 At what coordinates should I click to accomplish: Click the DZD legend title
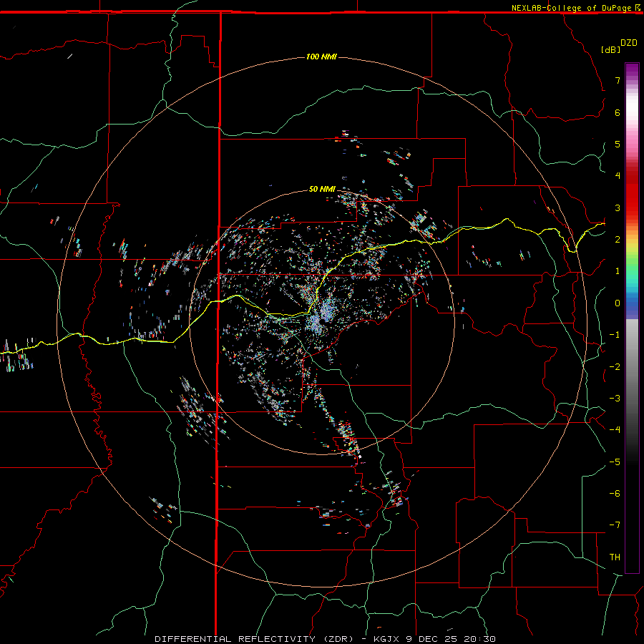[629, 43]
